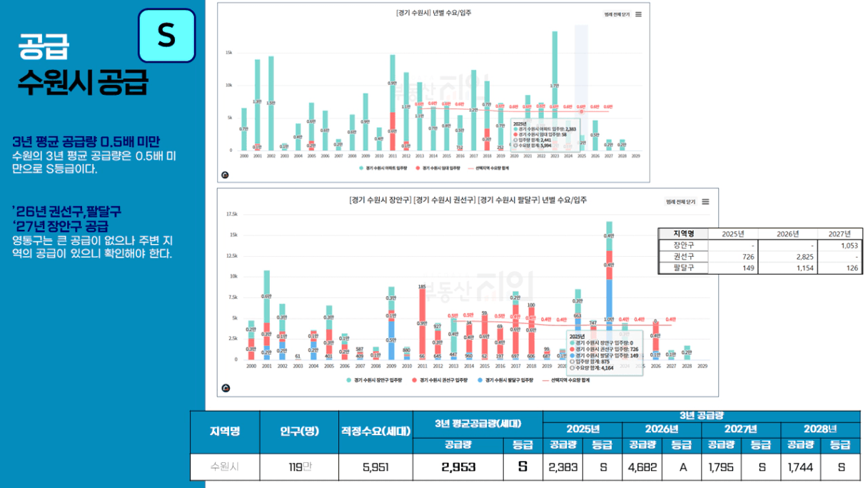
Task: Click the 지역명 header in the district table
Action: point(684,233)
